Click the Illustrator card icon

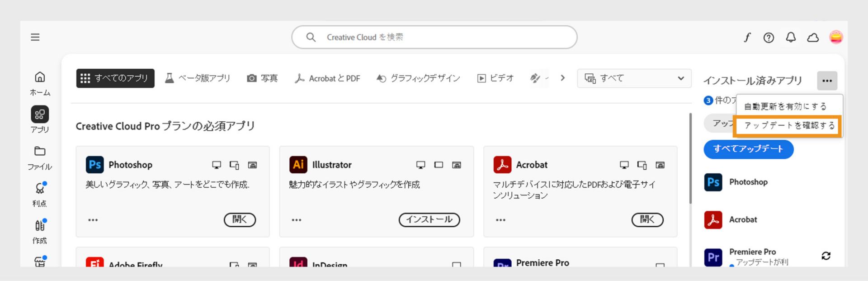pyautogui.click(x=298, y=165)
